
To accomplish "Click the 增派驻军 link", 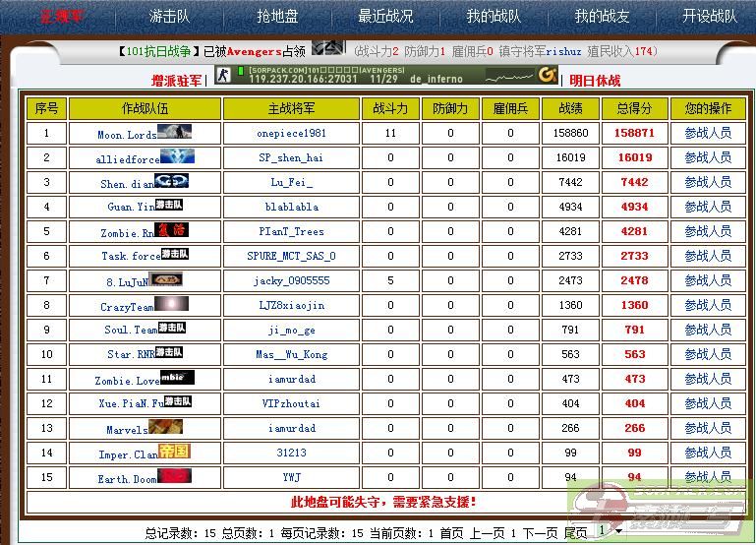I will click(x=176, y=81).
